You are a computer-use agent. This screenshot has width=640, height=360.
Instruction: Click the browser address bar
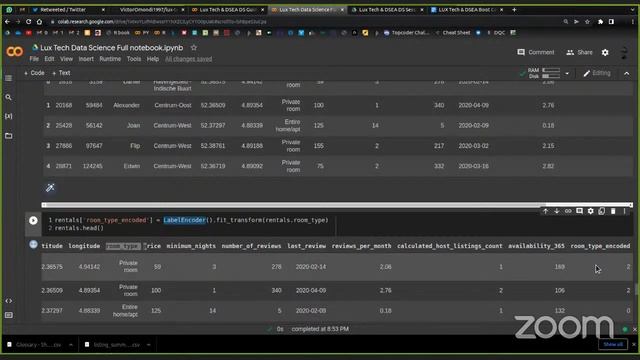point(302,22)
